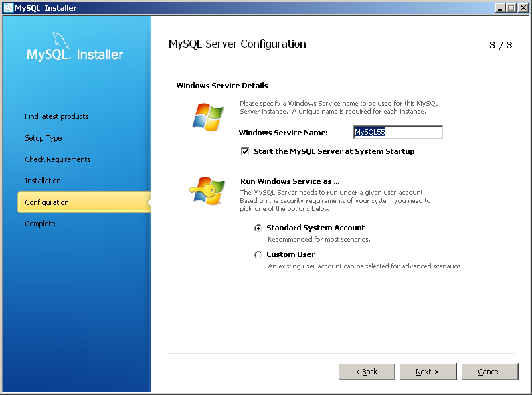Close the MySQL Installer window

tap(523, 8)
